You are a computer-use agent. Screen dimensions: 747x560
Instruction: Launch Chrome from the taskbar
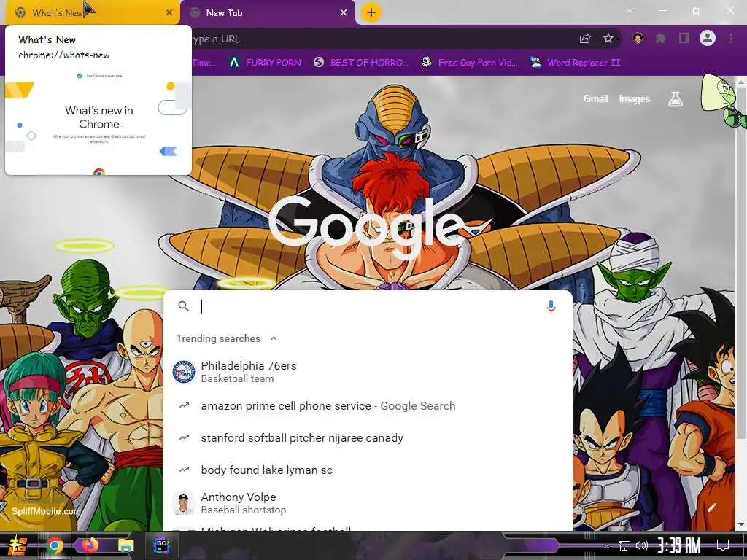55,545
